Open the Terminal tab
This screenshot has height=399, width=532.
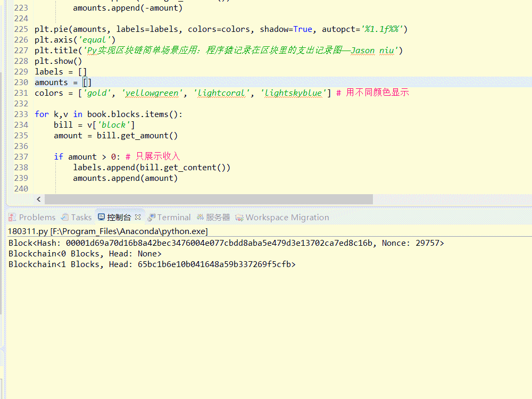point(169,218)
